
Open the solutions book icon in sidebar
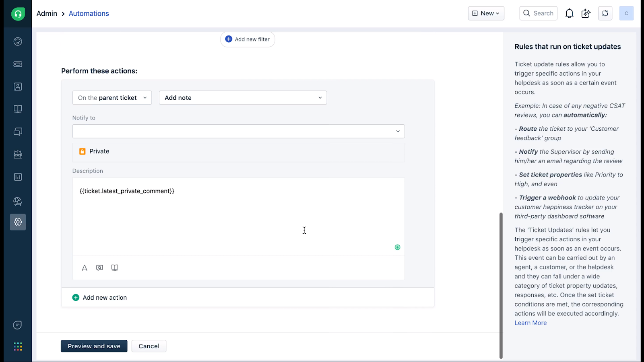click(x=18, y=109)
